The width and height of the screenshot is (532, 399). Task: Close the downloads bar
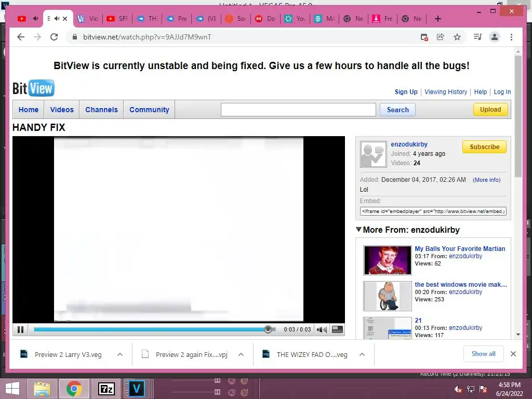click(513, 354)
